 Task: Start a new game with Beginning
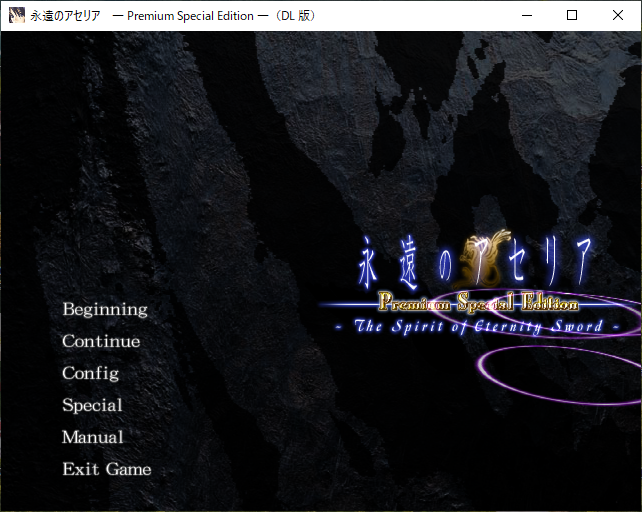point(105,310)
